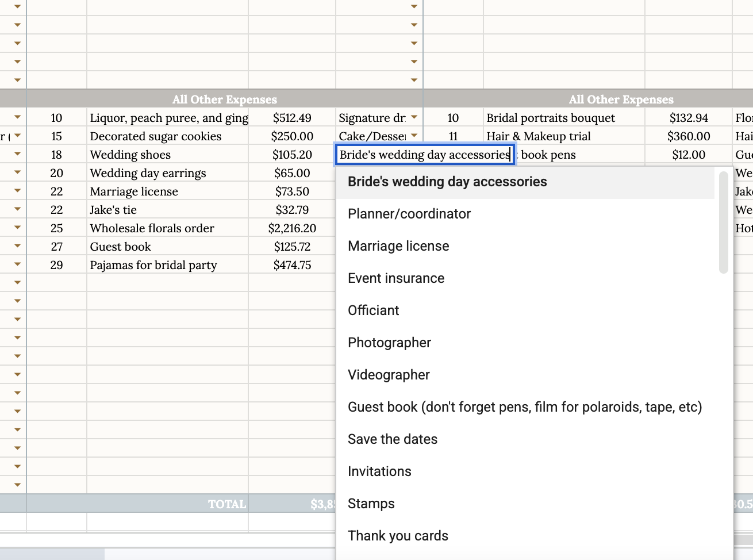The image size is (753, 560).
Task: Open the dropdown arrow left of Wedding shoes row
Action: coord(17,154)
